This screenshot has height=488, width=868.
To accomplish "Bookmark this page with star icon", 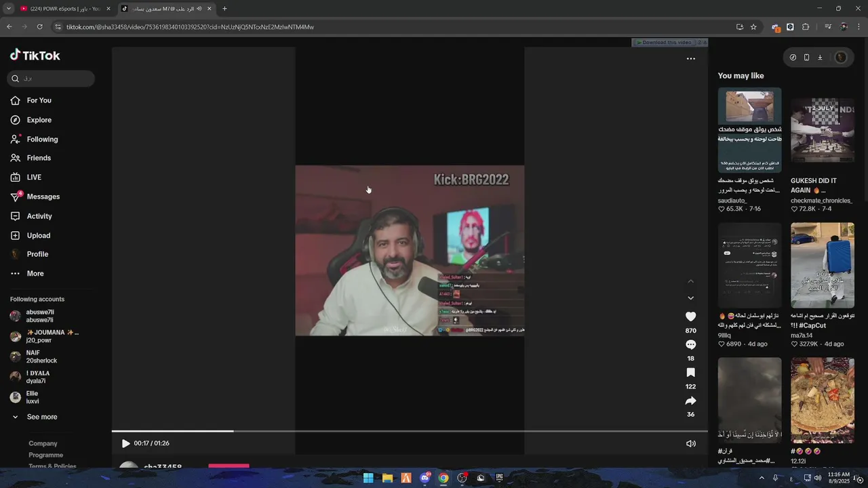I will coord(753,27).
